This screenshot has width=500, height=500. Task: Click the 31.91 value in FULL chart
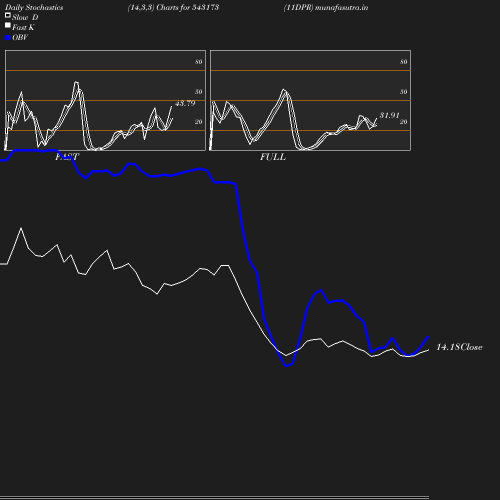389,115
